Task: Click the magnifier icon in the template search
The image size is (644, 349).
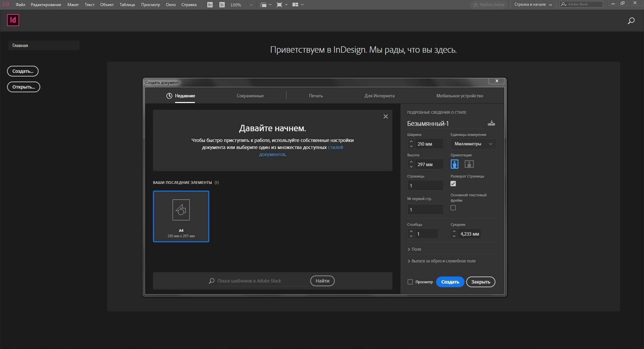Action: (212, 281)
